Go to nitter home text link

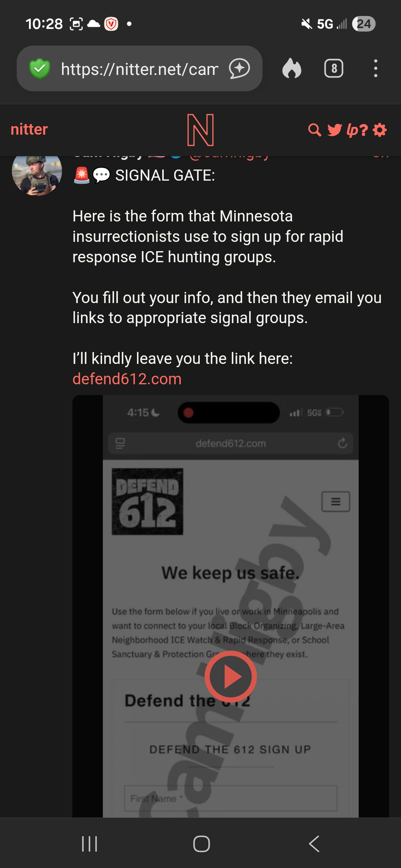(x=29, y=129)
